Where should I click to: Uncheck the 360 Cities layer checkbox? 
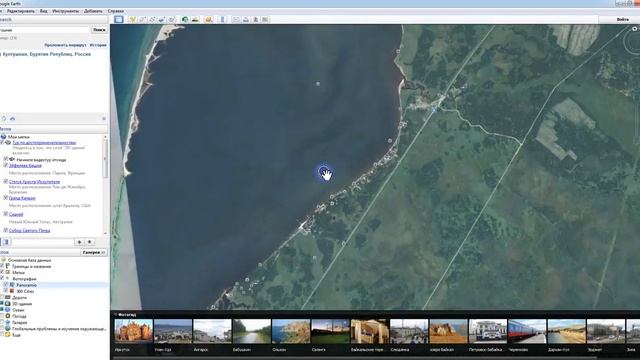coord(6,291)
